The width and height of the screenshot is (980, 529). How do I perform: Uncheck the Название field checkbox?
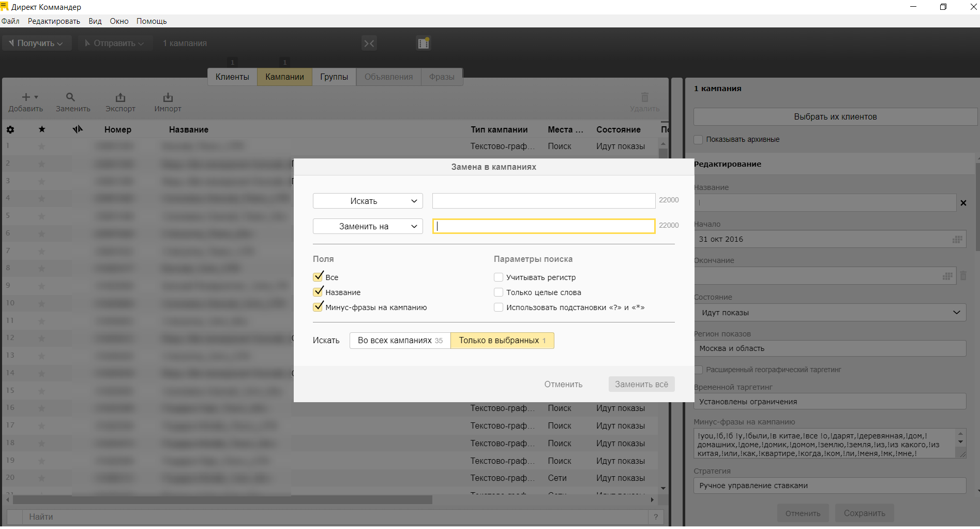click(318, 292)
